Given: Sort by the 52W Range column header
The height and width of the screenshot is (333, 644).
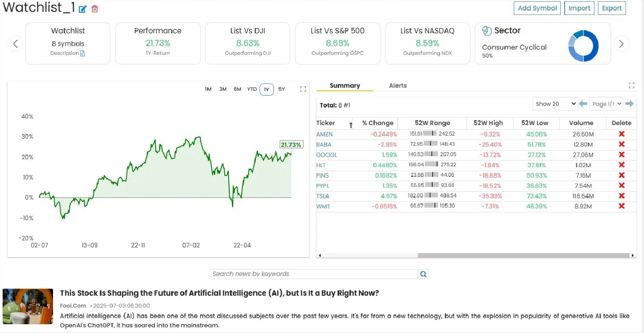Looking at the screenshot, I should pos(432,123).
